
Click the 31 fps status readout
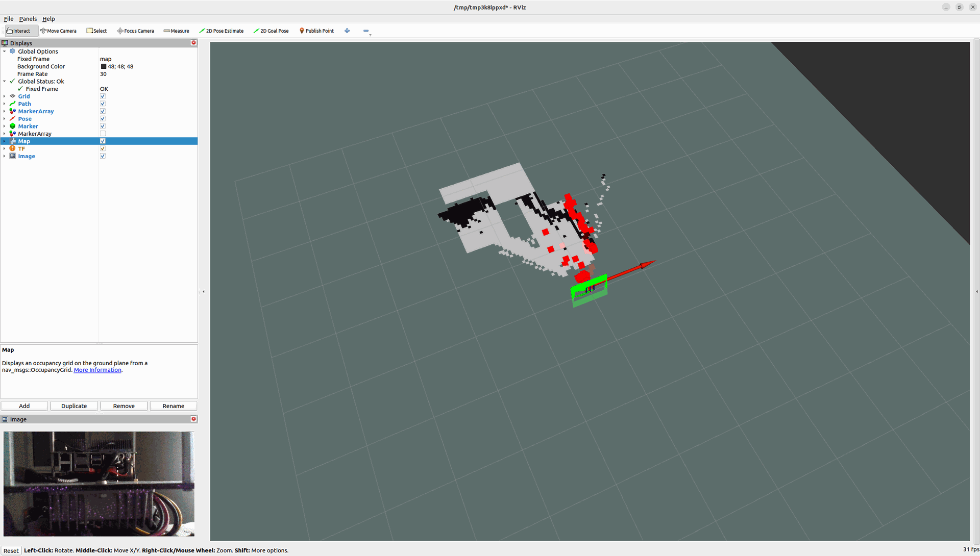pos(971,549)
